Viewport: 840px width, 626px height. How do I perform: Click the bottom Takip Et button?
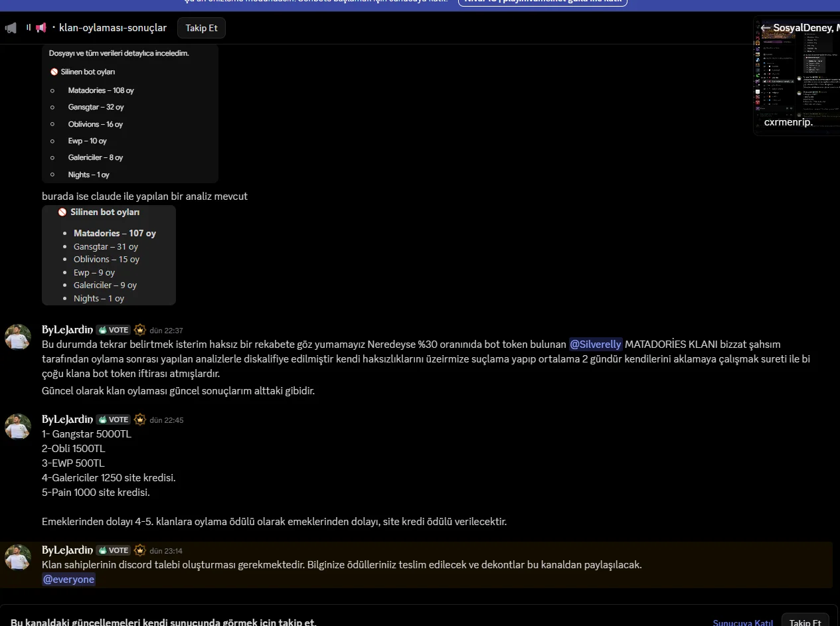pyautogui.click(x=805, y=621)
